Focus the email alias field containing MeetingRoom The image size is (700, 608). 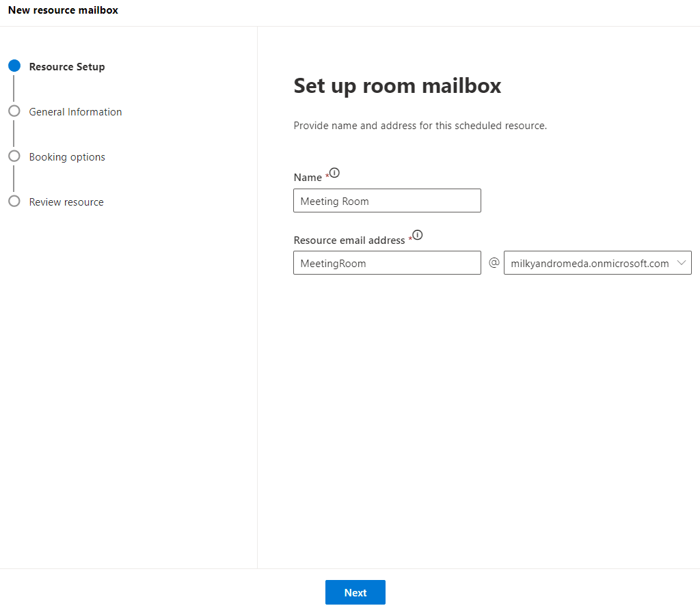click(387, 263)
